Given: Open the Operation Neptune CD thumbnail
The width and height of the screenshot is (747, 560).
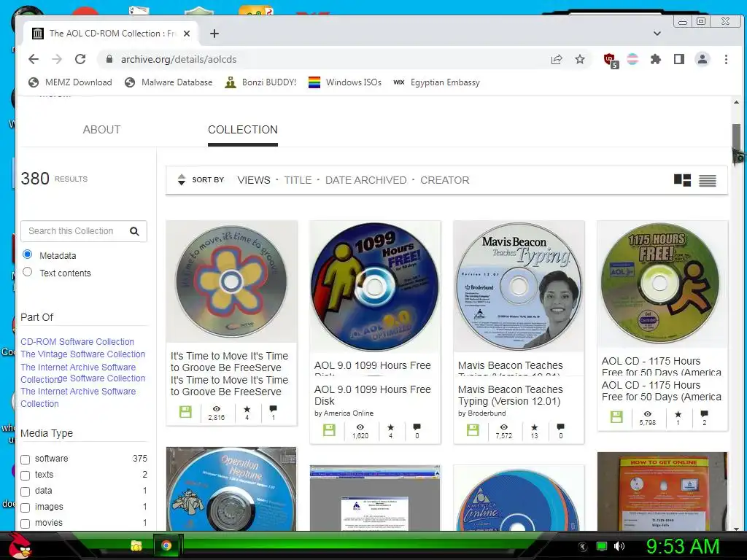Looking at the screenshot, I should tap(231, 489).
